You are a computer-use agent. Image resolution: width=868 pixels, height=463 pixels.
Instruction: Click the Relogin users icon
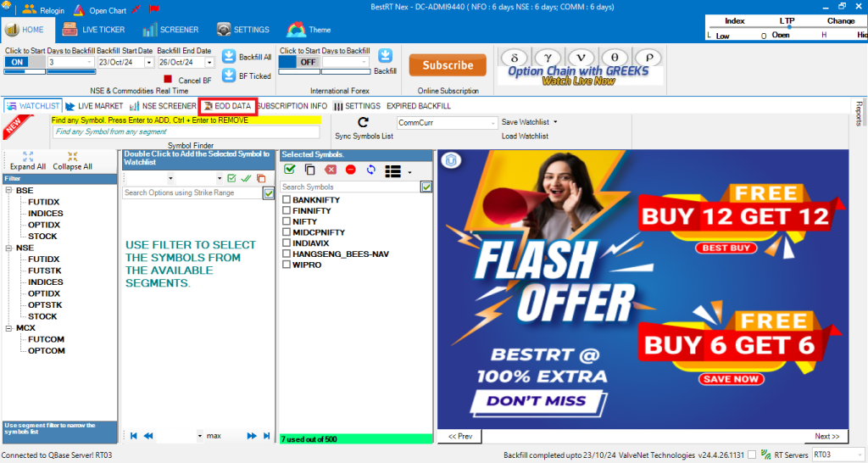[29, 9]
